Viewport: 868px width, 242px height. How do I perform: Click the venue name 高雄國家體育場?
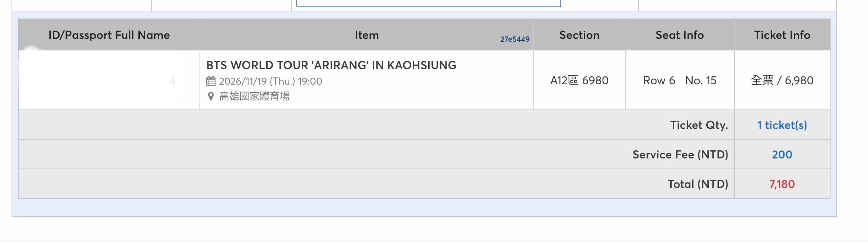[x=254, y=96]
